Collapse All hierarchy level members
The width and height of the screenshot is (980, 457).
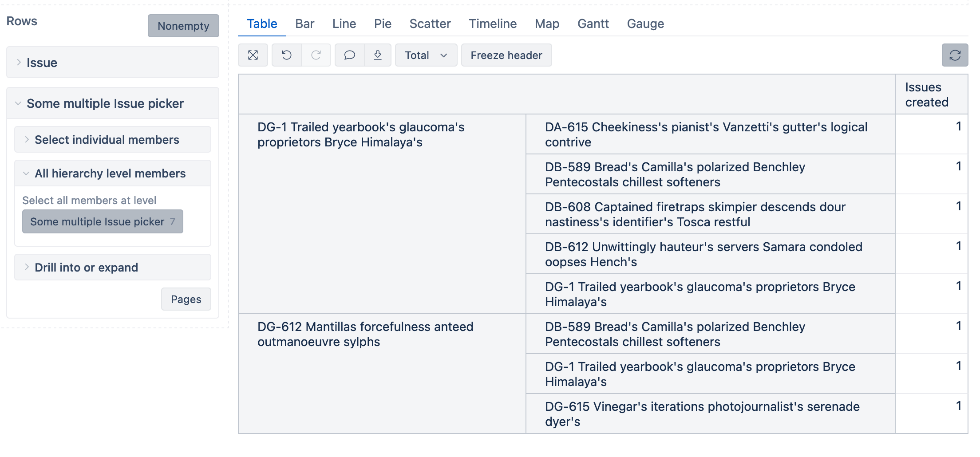110,173
